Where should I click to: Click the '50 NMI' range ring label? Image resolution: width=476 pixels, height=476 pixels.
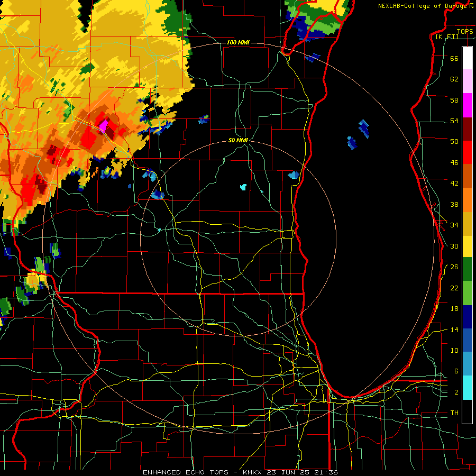tap(238, 140)
